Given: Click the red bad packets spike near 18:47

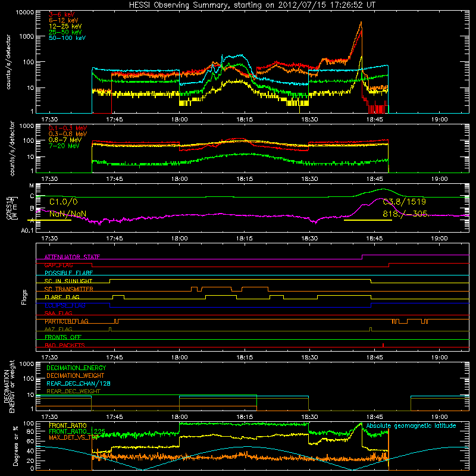Looking at the screenshot, I should tap(383, 345).
